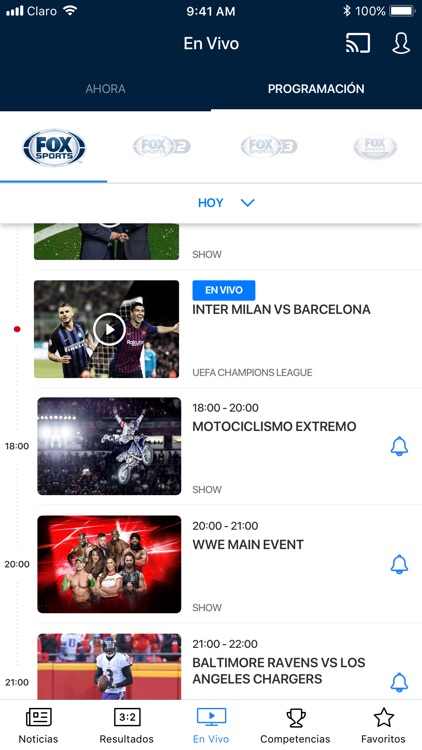Open the Resultados tab
422x750 pixels.
(127, 726)
